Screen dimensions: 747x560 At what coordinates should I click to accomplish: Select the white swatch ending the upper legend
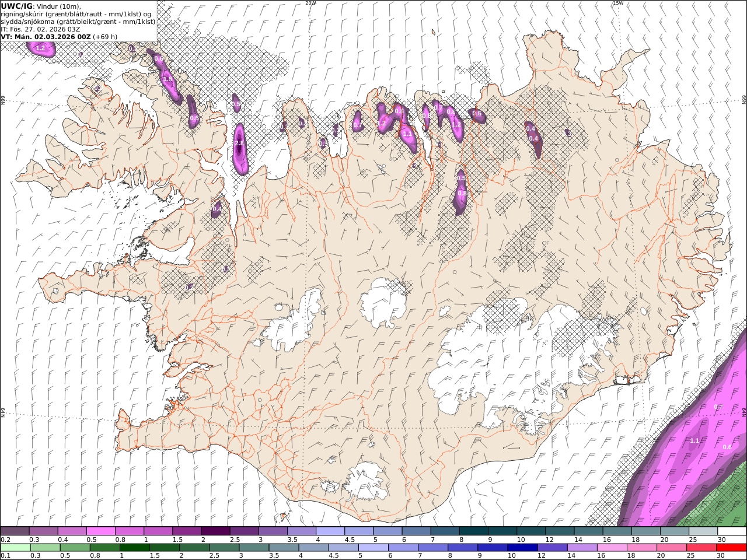(731, 531)
